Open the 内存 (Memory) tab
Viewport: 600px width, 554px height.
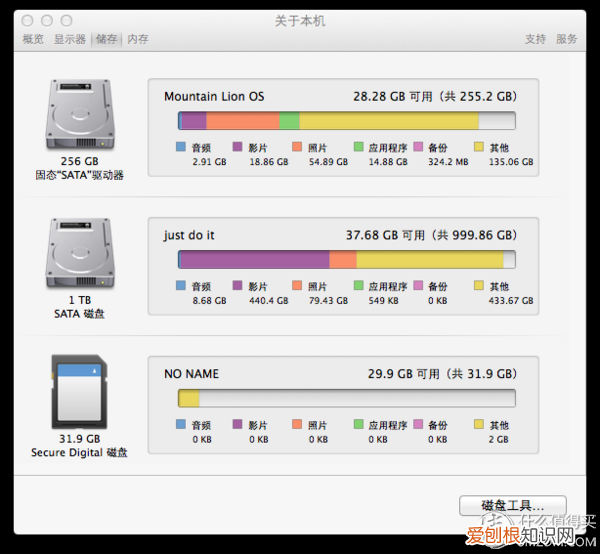[138, 39]
